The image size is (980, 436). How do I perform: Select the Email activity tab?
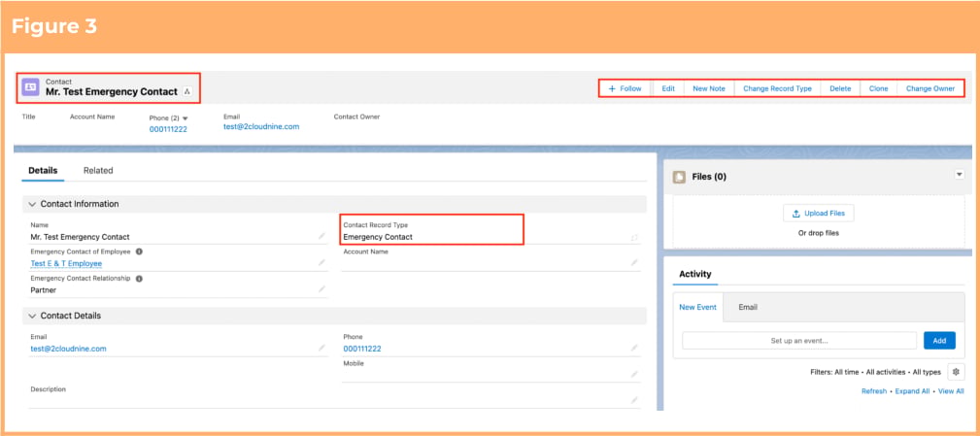748,307
